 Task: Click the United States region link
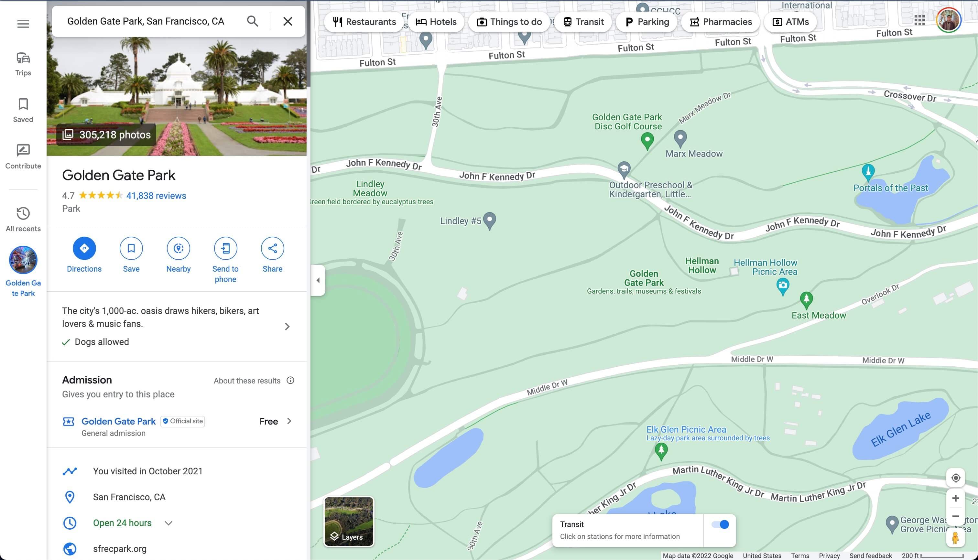[x=762, y=556]
